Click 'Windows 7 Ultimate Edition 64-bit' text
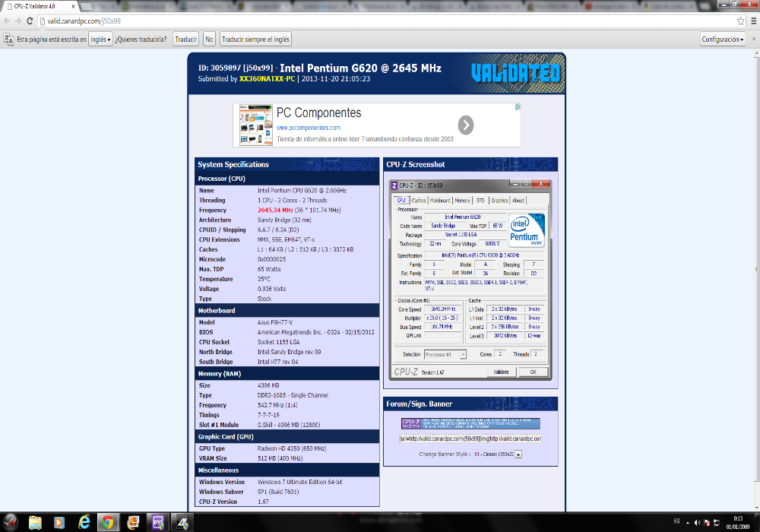Viewport: 760px width, 532px height. pyautogui.click(x=300, y=482)
